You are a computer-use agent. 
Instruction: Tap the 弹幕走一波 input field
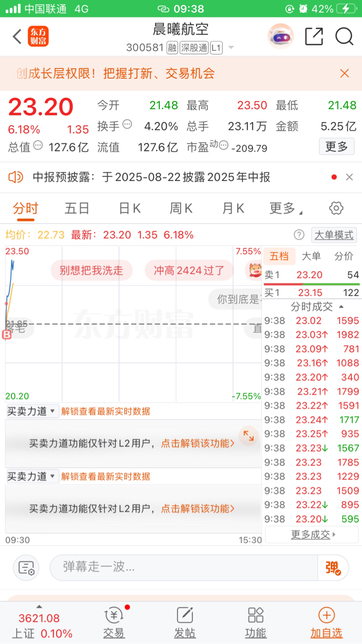tap(184, 567)
